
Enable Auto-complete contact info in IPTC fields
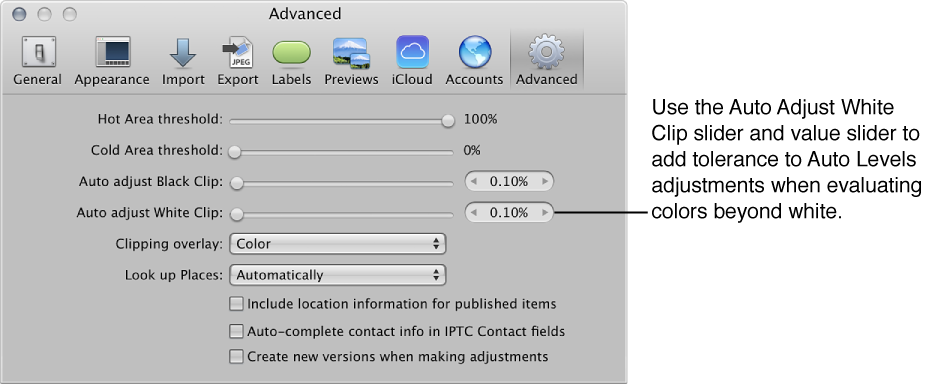tap(236, 331)
